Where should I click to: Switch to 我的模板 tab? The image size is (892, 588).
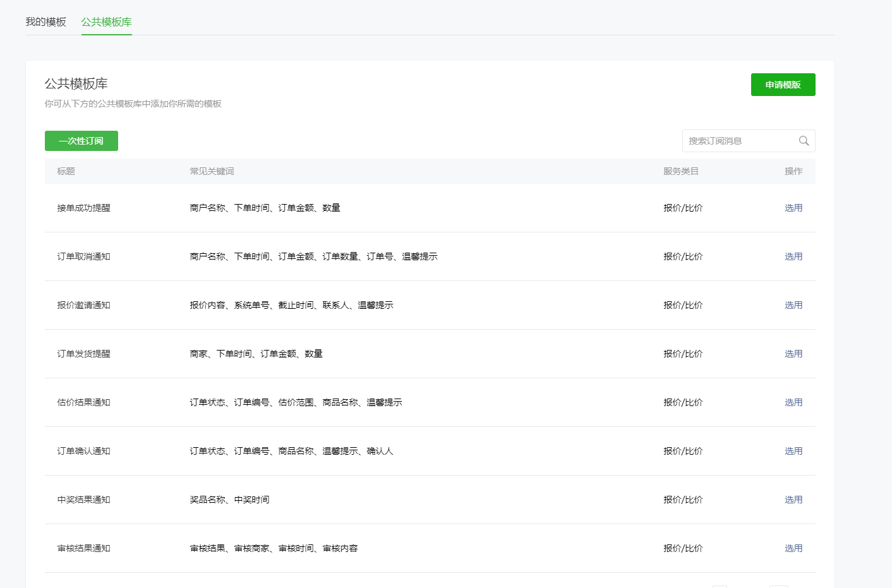45,22
